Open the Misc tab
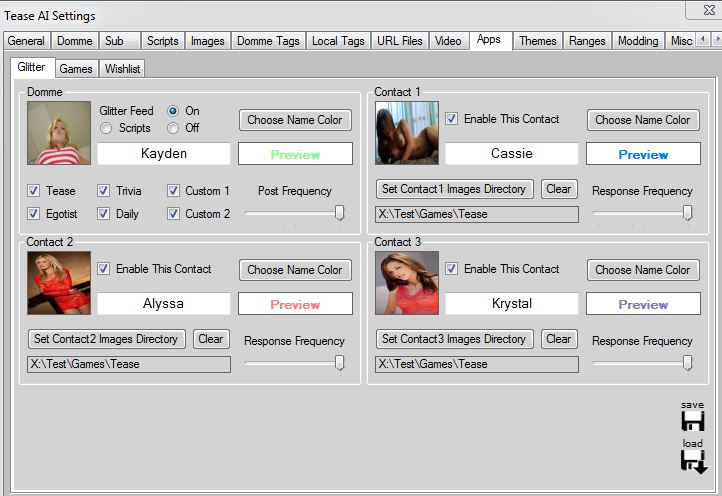This screenshot has width=722, height=496. (x=681, y=41)
